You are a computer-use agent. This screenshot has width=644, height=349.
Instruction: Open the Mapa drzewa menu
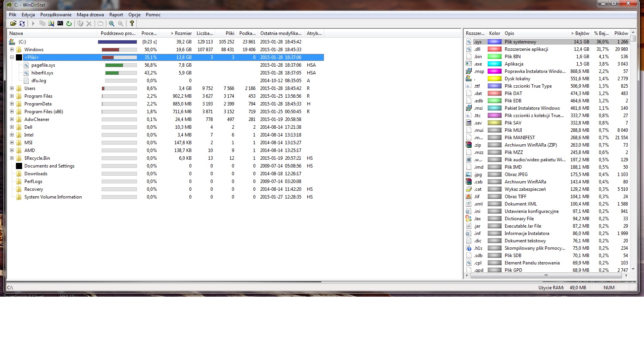tap(90, 15)
